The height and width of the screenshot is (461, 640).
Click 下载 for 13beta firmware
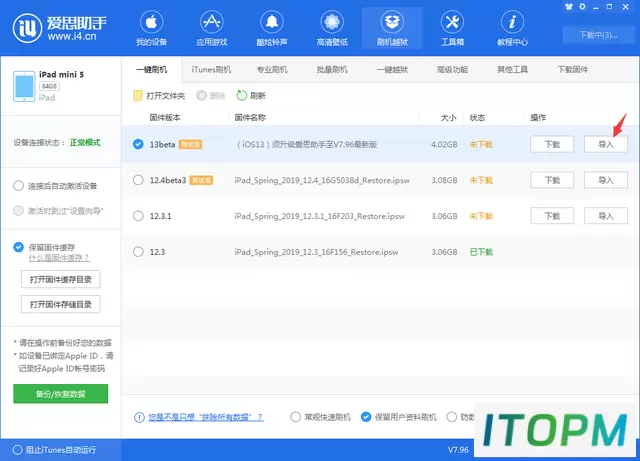552,144
